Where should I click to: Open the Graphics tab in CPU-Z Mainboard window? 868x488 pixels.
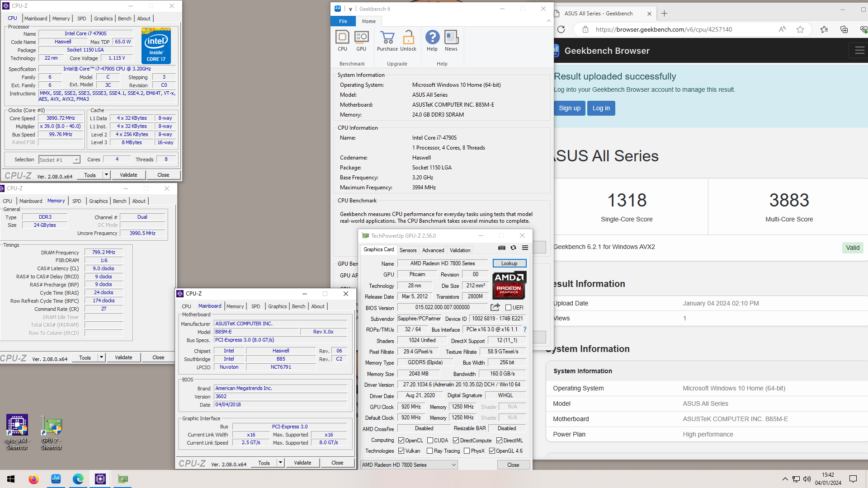tap(277, 306)
